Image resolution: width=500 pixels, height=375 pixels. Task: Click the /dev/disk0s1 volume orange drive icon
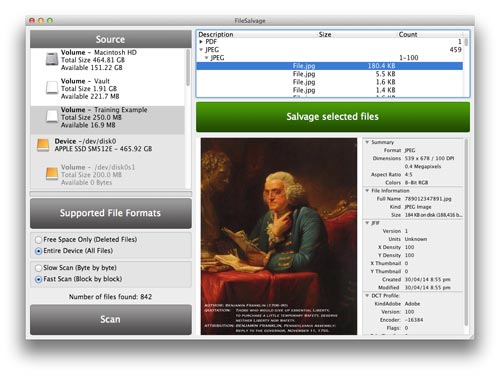coord(52,174)
